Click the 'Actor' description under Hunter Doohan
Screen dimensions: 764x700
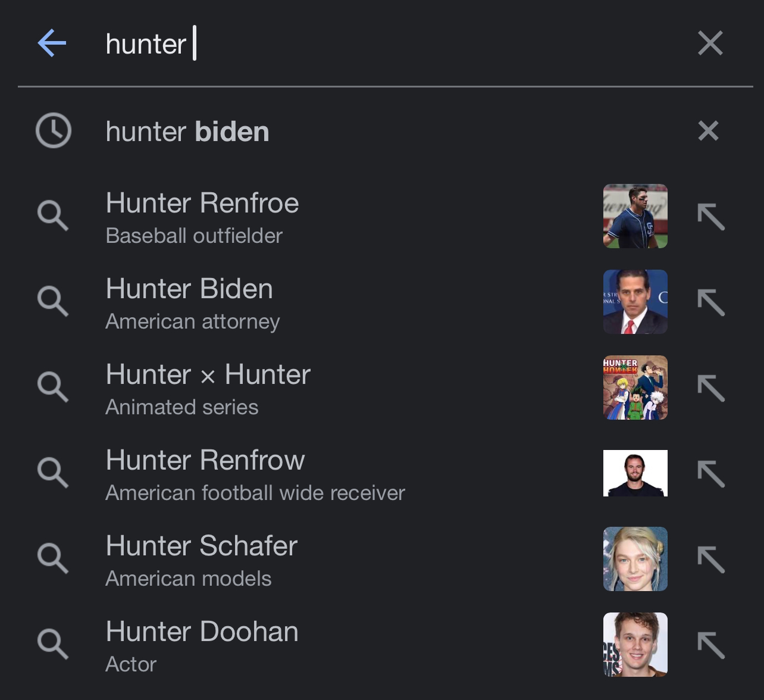point(131,664)
